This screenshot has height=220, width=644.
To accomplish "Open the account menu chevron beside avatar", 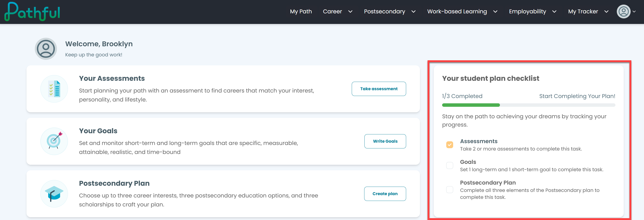I will 634,12.
